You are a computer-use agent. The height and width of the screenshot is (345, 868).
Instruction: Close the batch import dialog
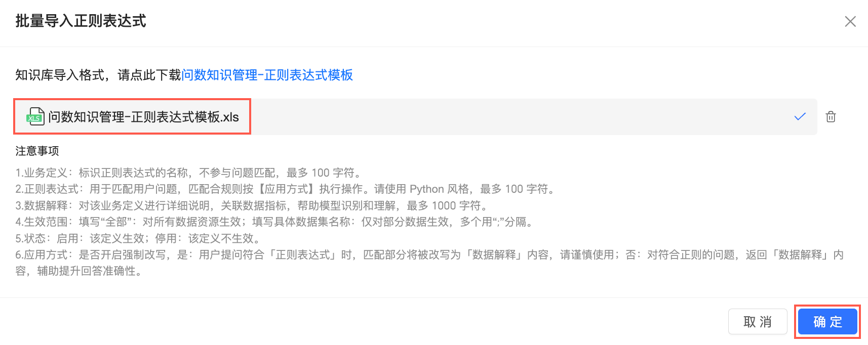point(850,21)
